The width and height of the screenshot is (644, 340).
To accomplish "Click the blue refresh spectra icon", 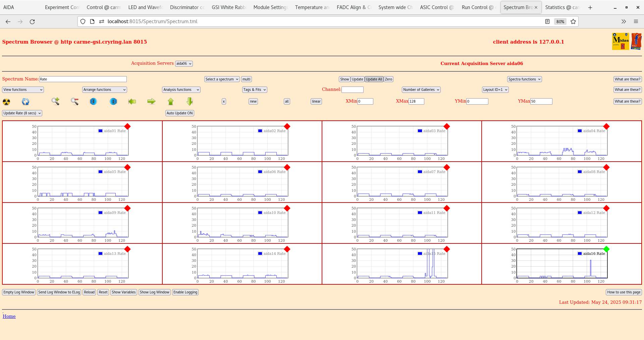I will tap(25, 102).
